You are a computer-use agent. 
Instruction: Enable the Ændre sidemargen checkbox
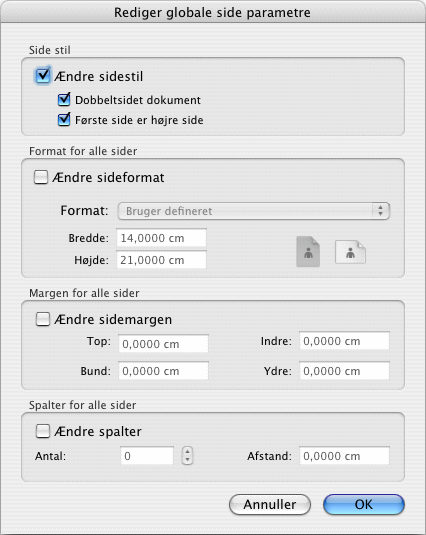tap(43, 319)
